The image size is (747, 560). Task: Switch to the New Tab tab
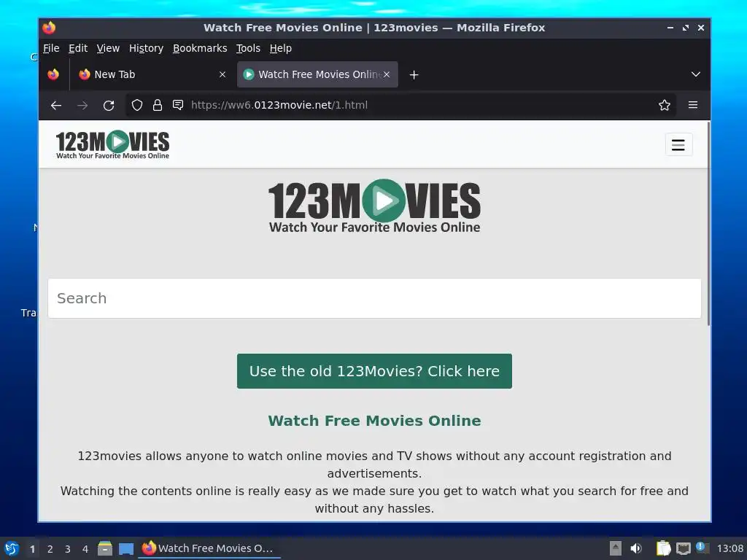coord(152,74)
